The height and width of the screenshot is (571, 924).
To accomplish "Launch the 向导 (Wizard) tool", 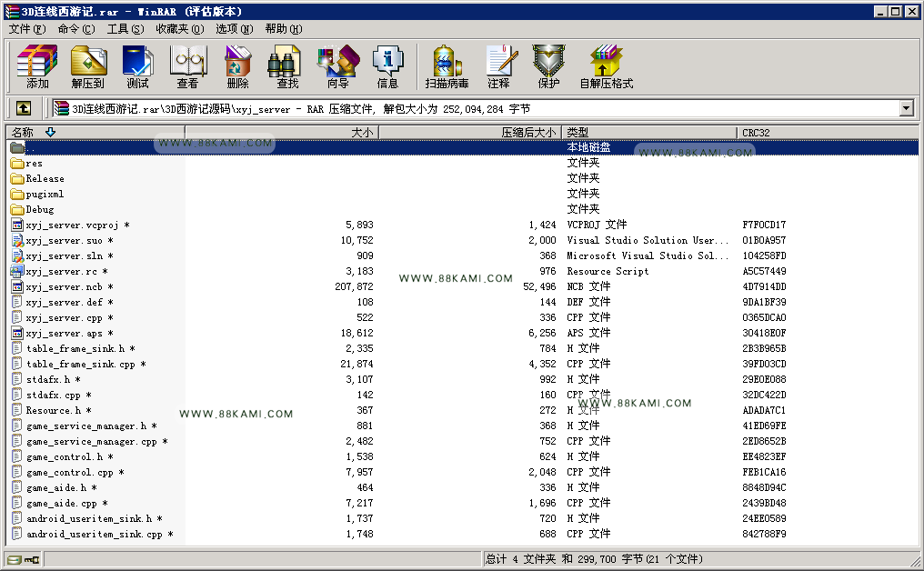I will click(337, 66).
